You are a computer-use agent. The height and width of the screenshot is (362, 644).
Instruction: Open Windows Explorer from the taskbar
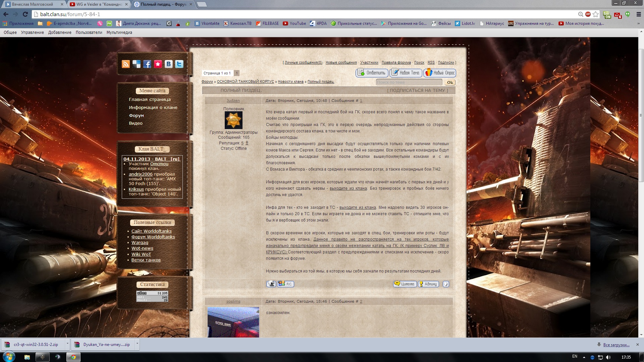[x=27, y=357]
